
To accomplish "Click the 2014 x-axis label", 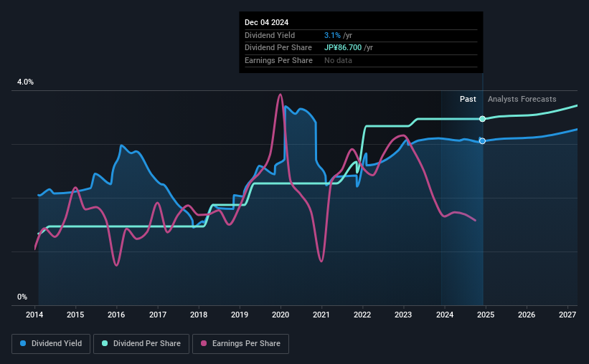I will point(34,315).
